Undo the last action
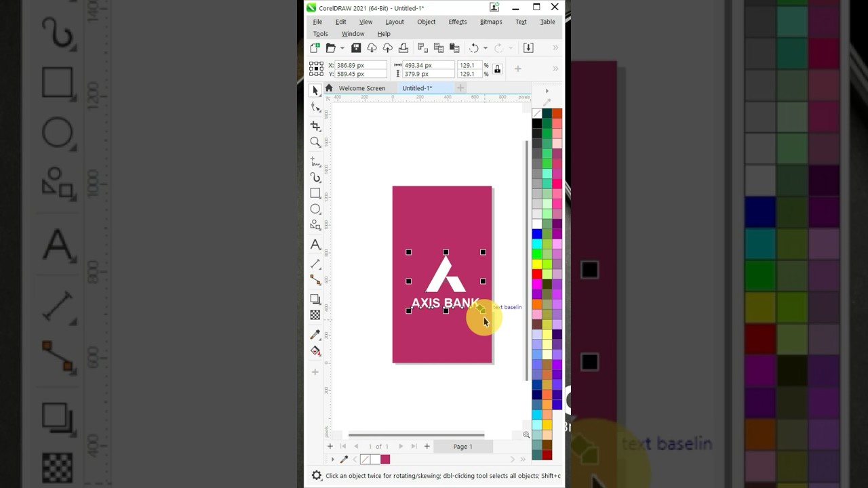 (474, 48)
